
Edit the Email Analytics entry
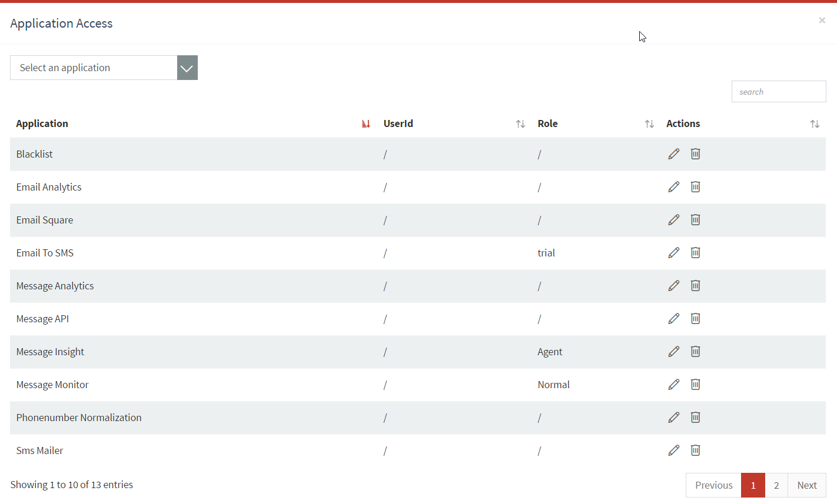tap(674, 187)
